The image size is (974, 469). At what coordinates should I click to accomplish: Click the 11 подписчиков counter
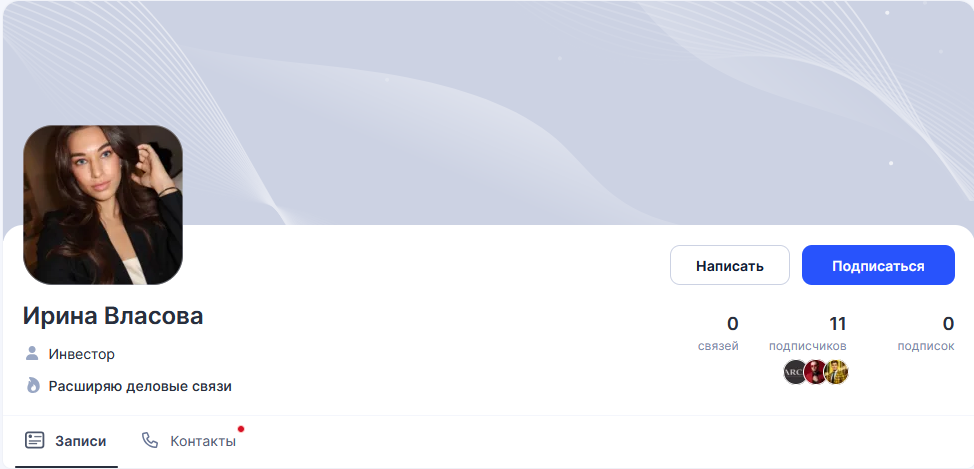[808, 333]
